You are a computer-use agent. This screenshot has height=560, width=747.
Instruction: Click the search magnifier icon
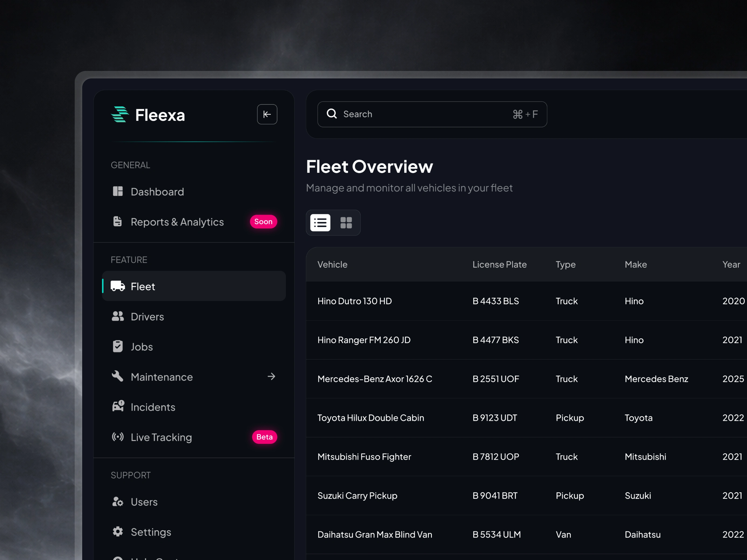(x=332, y=114)
